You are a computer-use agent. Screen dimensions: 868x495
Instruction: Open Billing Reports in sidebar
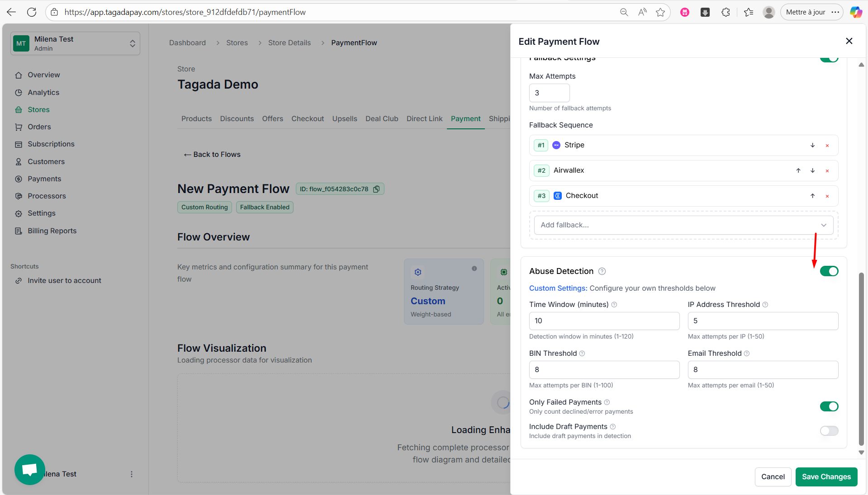tap(52, 231)
